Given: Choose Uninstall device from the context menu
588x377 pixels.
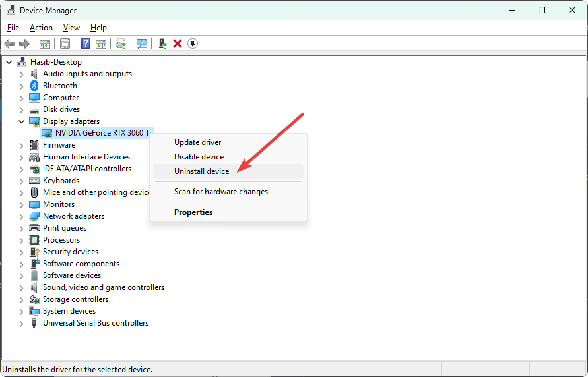Looking at the screenshot, I should 201,171.
